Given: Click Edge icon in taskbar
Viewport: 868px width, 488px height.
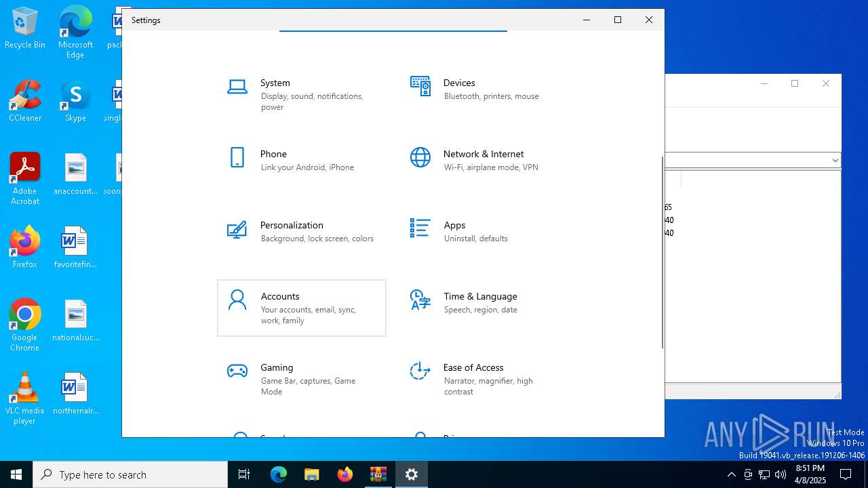Looking at the screenshot, I should point(279,474).
